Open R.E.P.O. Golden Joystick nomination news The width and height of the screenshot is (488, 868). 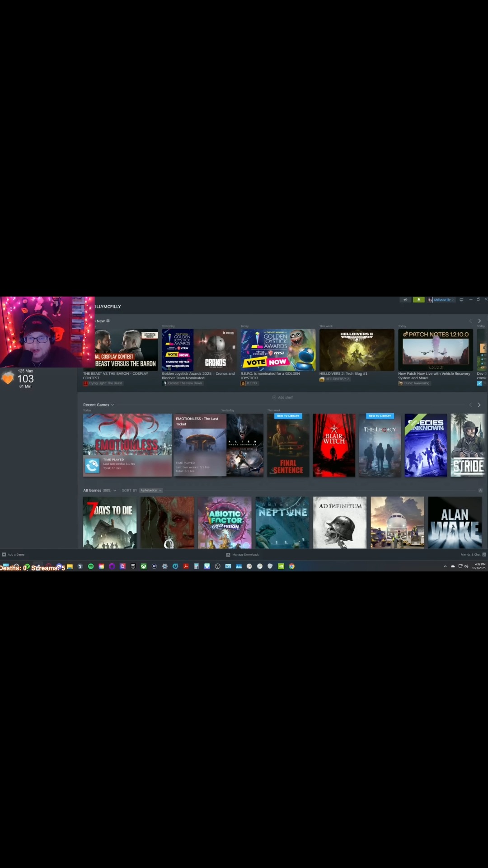278,350
